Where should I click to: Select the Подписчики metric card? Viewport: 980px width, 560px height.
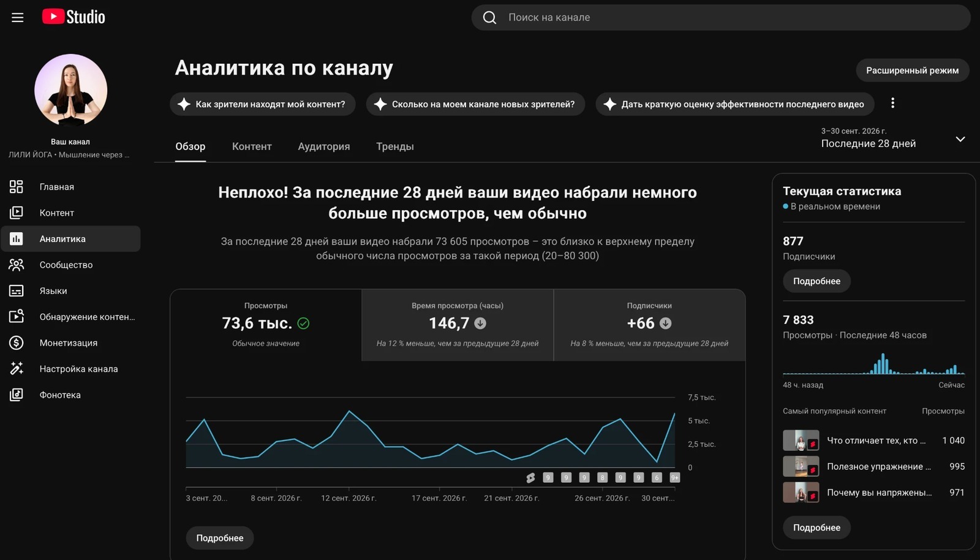point(649,325)
